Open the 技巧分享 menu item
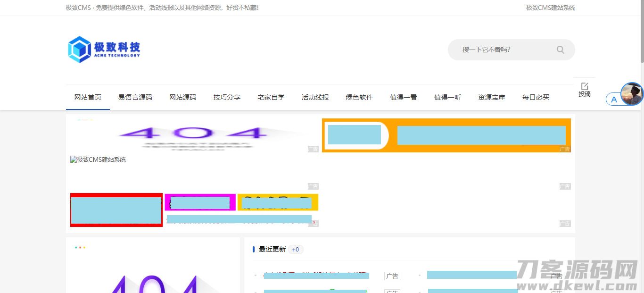 (227, 97)
